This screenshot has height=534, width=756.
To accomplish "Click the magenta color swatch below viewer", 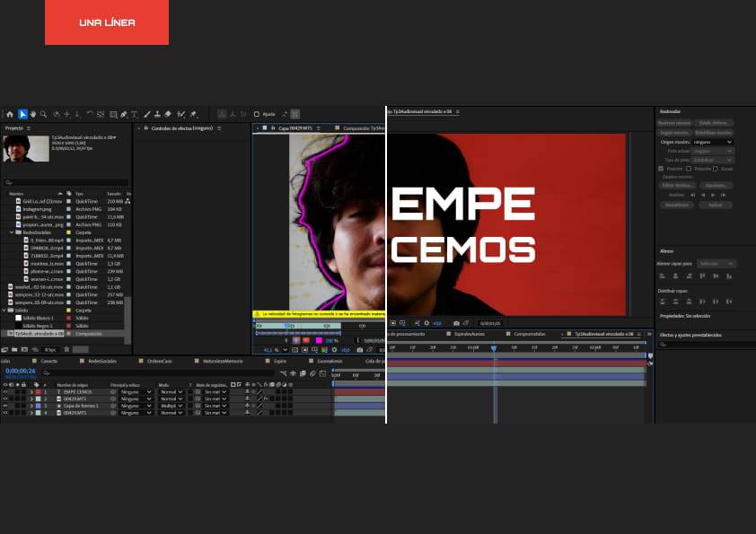I will pos(318,340).
